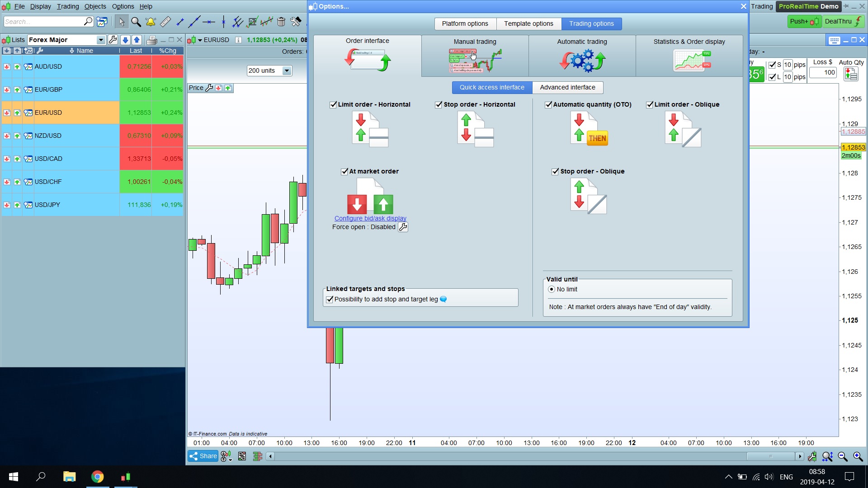Image resolution: width=868 pixels, height=488 pixels.
Task: Click the printer icon in Lists panel
Action: (152, 40)
